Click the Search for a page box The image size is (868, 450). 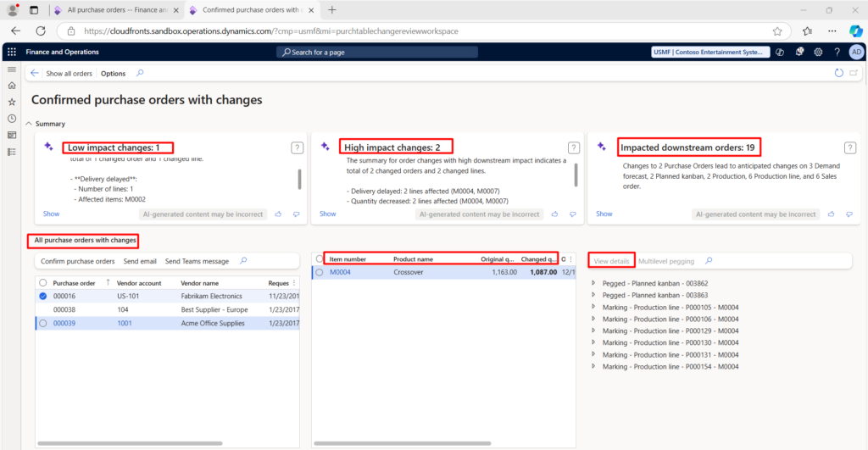click(x=377, y=52)
